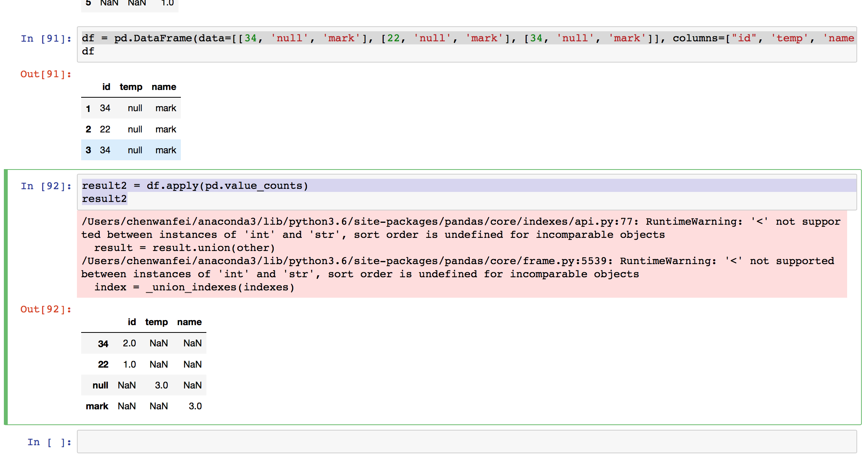Click name NaN in row 34 of Out[92]
868x468 pixels.
tap(192, 343)
